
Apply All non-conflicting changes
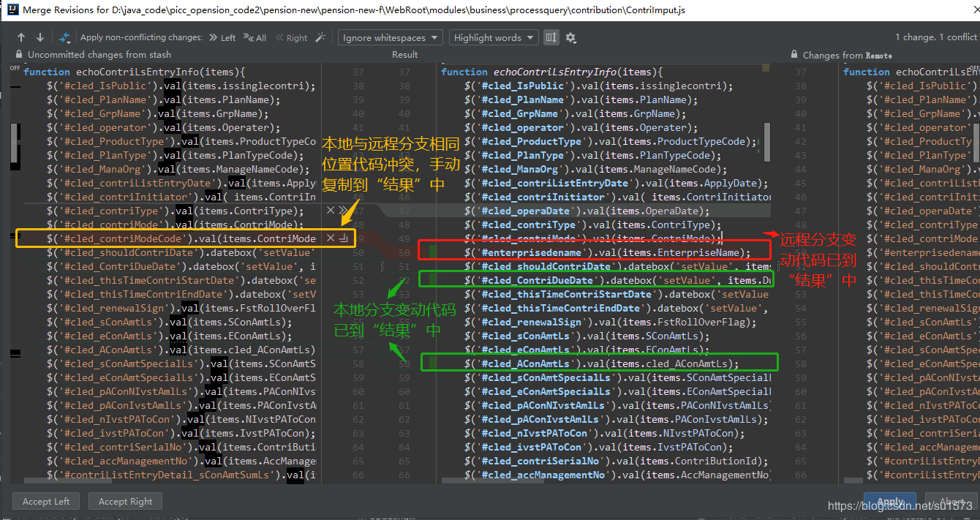[255, 38]
